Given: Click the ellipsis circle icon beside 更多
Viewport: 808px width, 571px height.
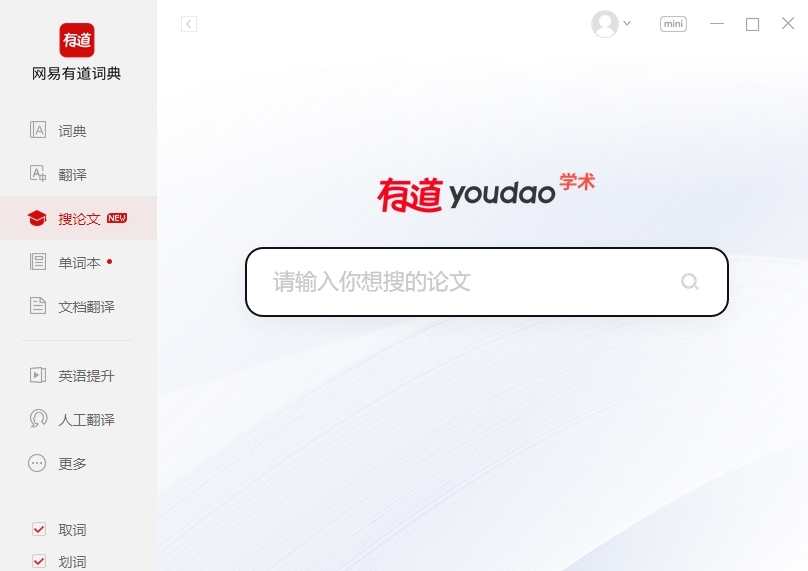Looking at the screenshot, I should (37, 463).
